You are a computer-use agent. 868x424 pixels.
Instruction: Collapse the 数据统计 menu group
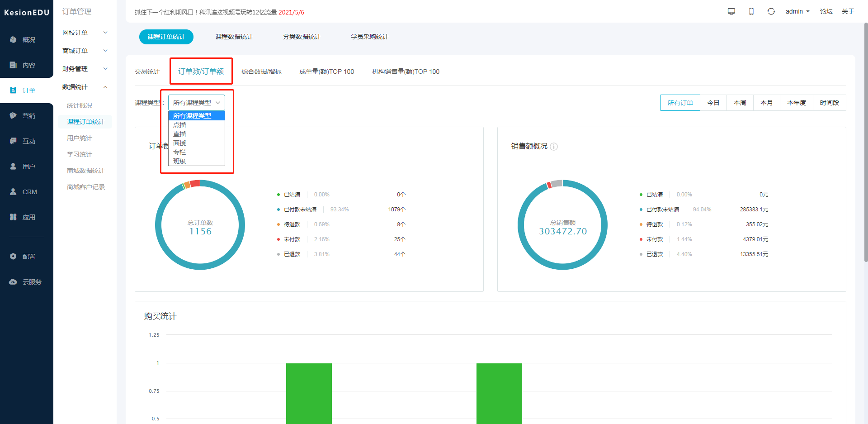pyautogui.click(x=85, y=87)
